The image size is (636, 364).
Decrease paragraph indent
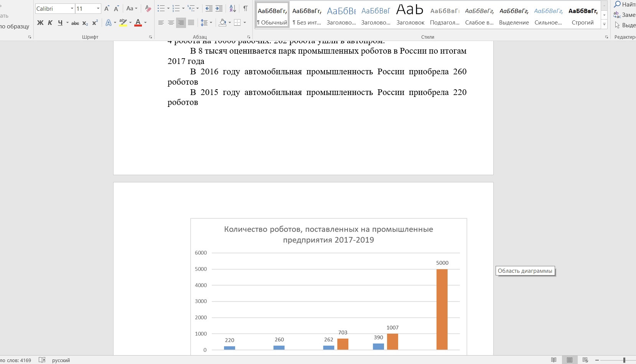point(209,8)
